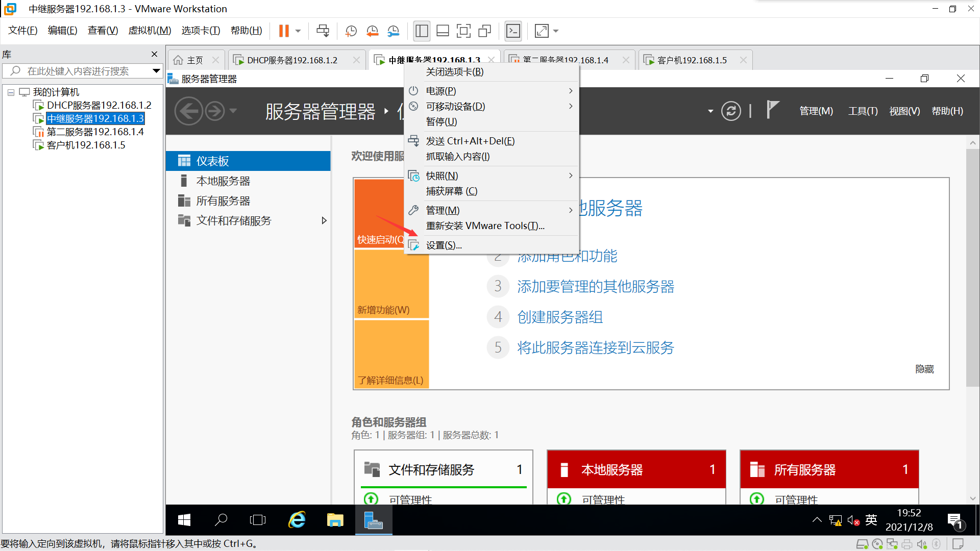The image size is (980, 551).
Task: Collapse the 我的计算机 tree node
Action: (11, 92)
